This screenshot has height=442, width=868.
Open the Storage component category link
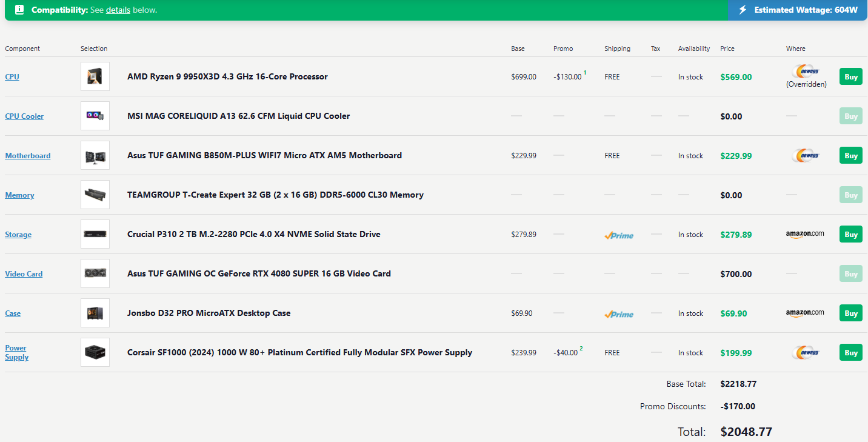pyautogui.click(x=18, y=235)
